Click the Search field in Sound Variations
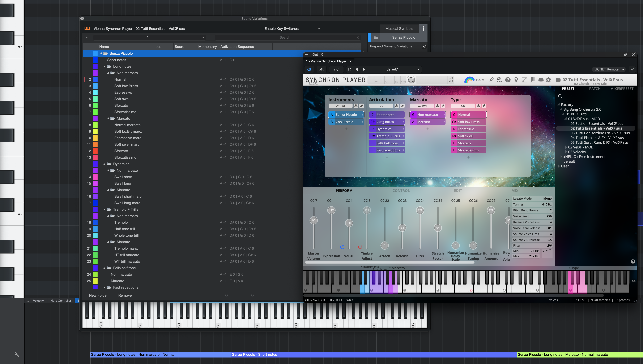Viewport: 643px width, 364px height. coord(288,38)
